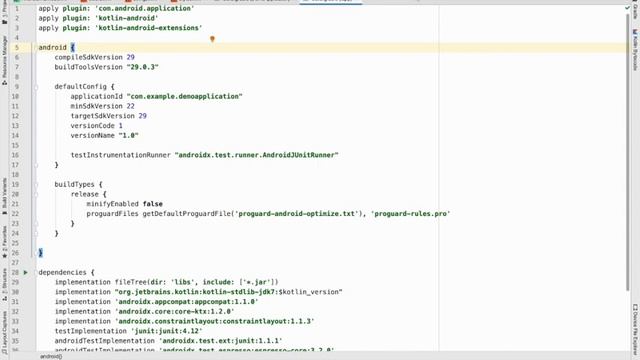This screenshot has width=640, height=360.
Task: Click the 'androidx.test.ext:junit:1.1.1' string
Action: click(x=221, y=341)
